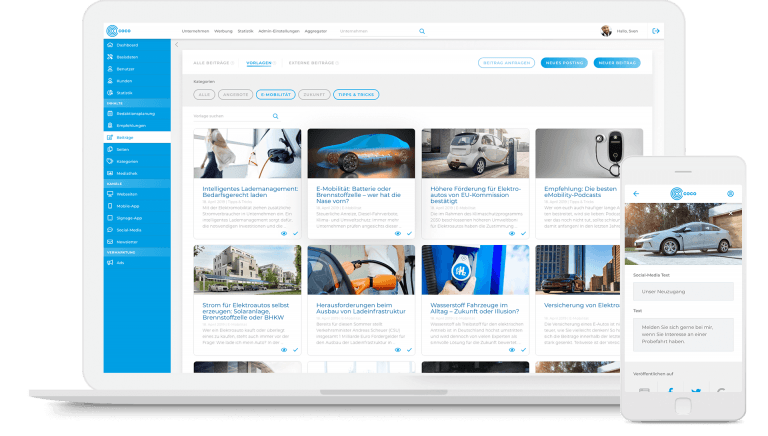Click the search magnifier in top bar
The image size is (768, 436).
coord(422,31)
